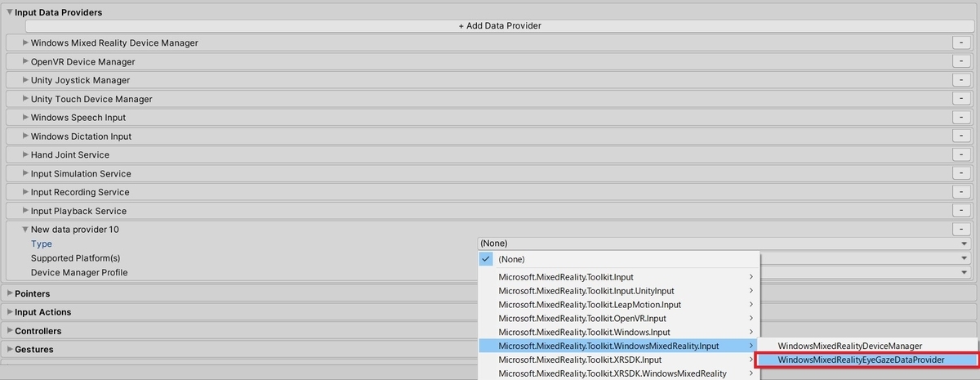The height and width of the screenshot is (380, 980).
Task: Collapse New data provider 10 entry
Action: point(25,230)
